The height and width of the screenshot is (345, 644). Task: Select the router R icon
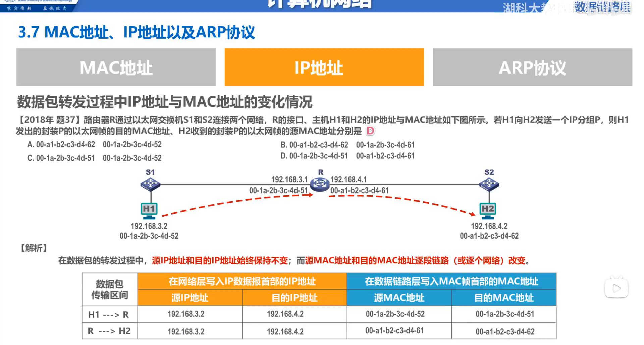click(x=320, y=184)
